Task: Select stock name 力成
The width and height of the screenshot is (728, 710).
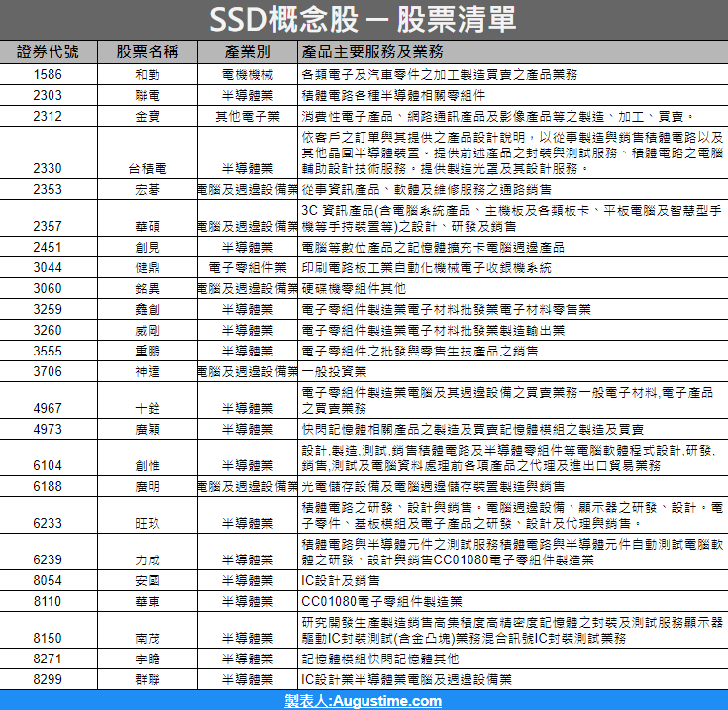Action: (x=148, y=560)
